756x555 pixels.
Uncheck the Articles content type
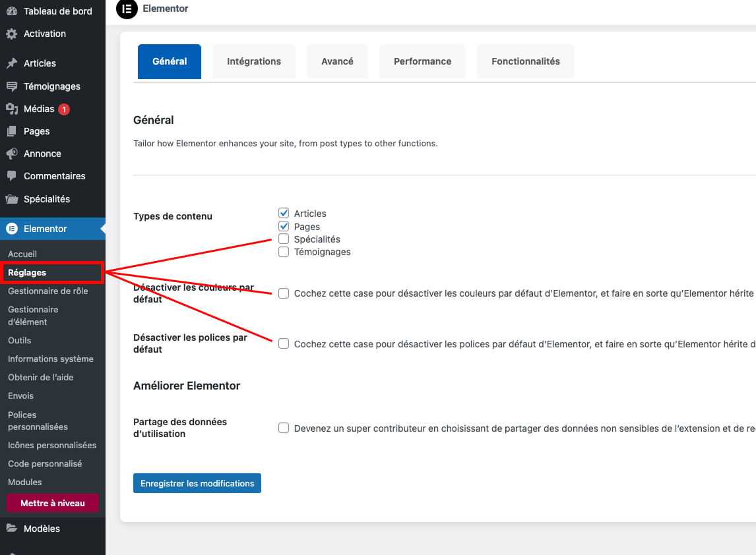click(284, 213)
